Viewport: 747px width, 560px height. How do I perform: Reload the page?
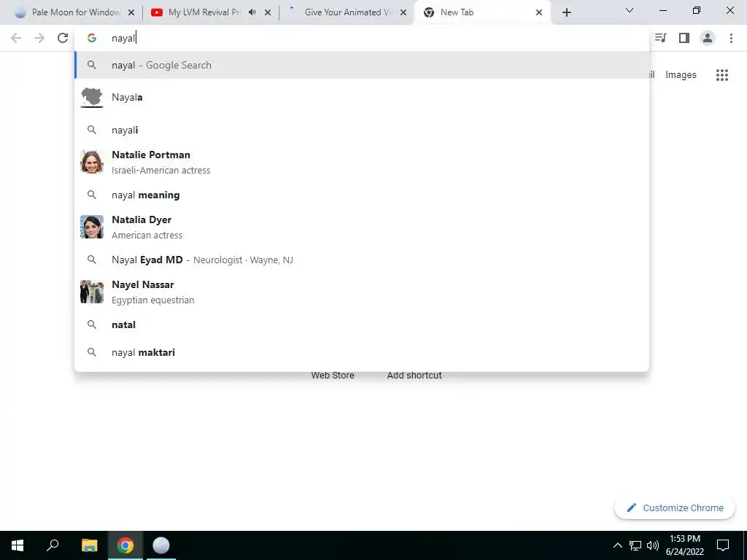[x=63, y=38]
